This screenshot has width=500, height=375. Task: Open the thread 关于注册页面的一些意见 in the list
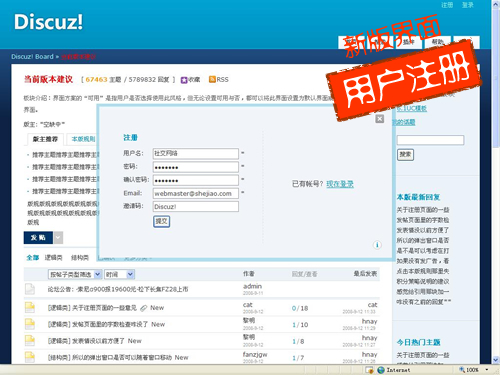[104, 308]
